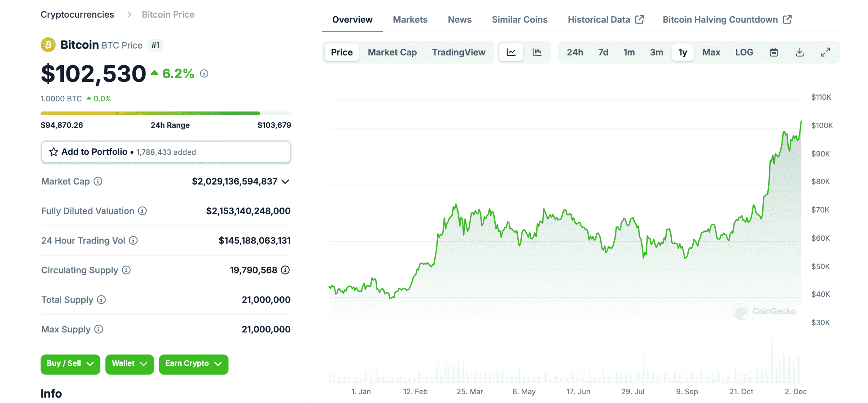Set chart range to 7d
Screen dimensions: 868x403
click(603, 52)
